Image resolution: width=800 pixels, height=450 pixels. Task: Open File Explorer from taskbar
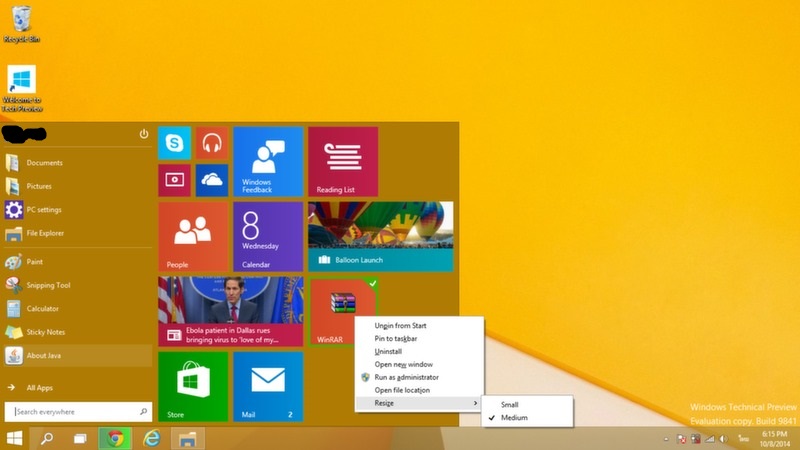(187, 438)
